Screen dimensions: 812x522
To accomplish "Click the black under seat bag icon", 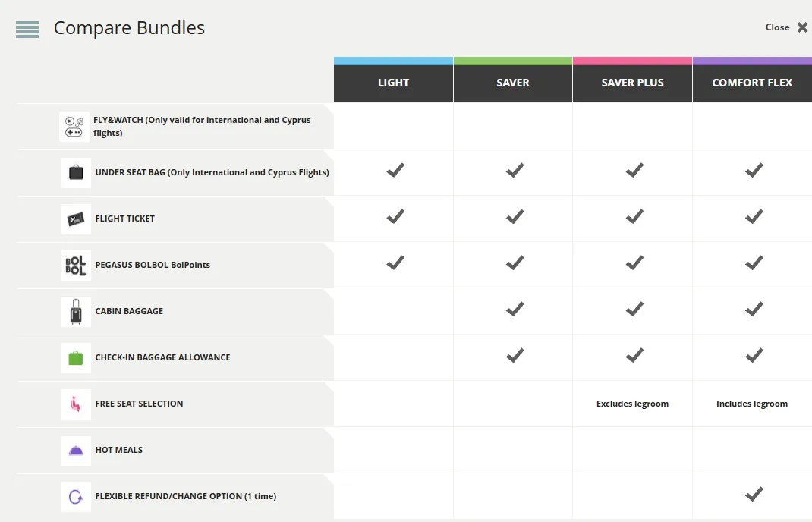I will coord(76,172).
